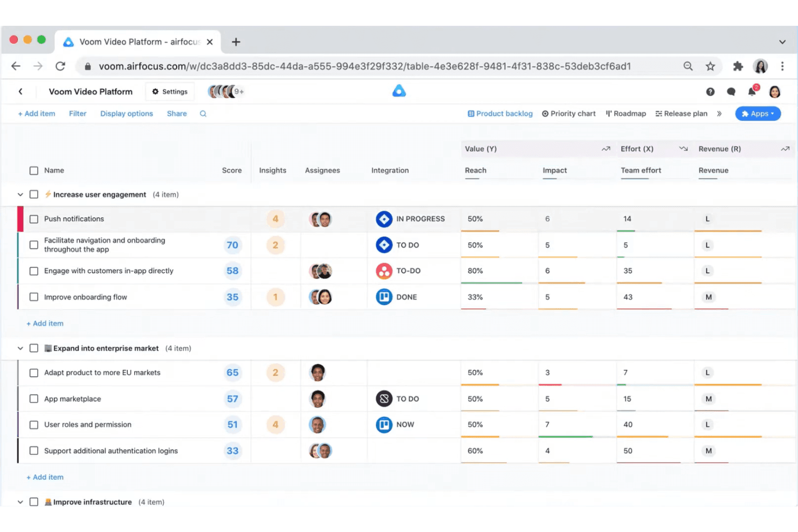
Task: Click the browser address bar URL
Action: click(x=364, y=66)
